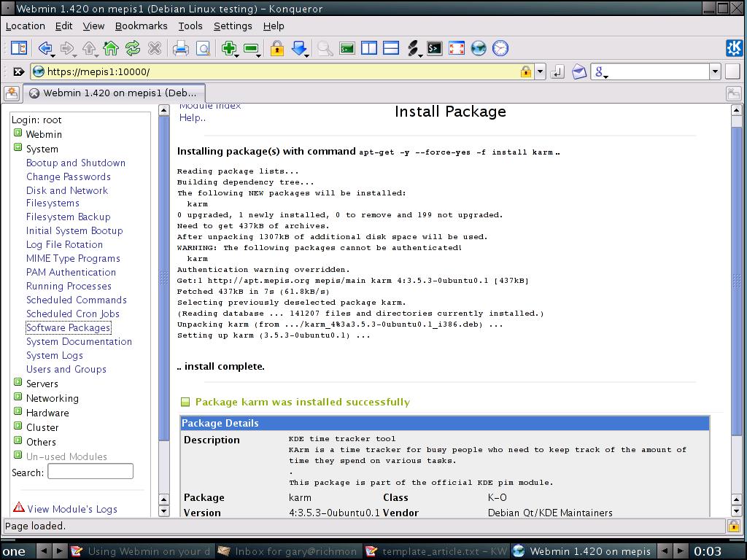Go back with the blue left arrow

point(45,48)
